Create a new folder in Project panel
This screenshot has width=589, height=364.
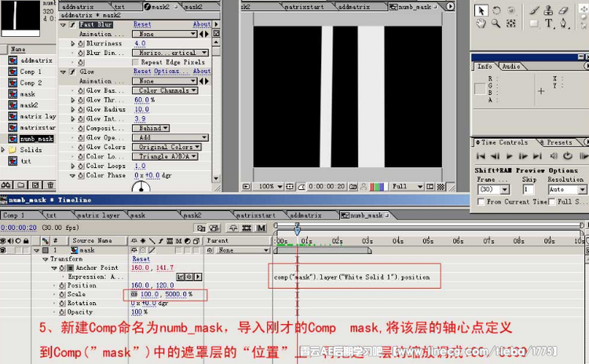coord(21,185)
